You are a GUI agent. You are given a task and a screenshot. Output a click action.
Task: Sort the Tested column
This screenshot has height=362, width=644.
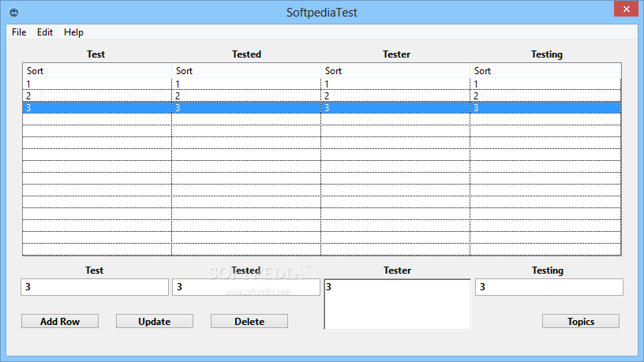pos(246,71)
